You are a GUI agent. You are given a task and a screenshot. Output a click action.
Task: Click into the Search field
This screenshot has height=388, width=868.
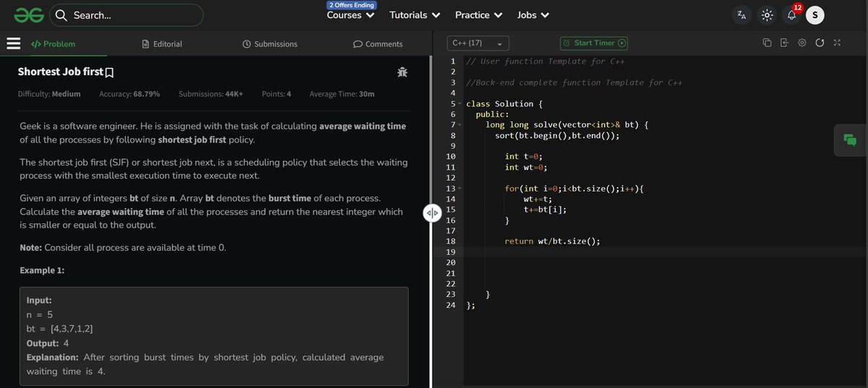tap(126, 14)
